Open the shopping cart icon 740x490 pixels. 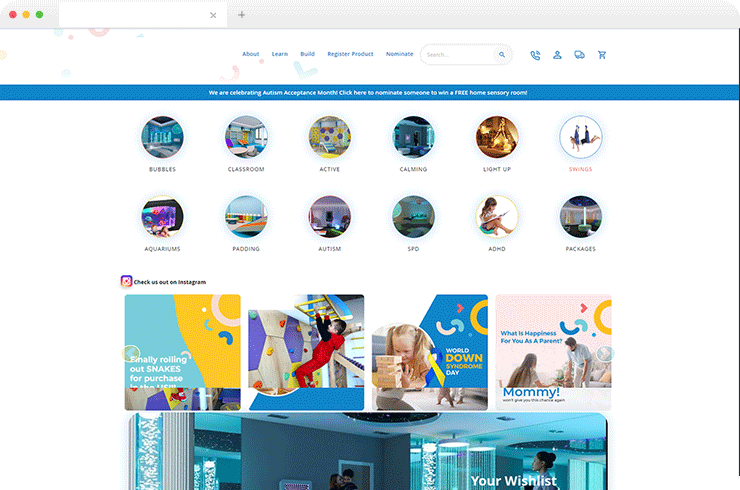602,55
